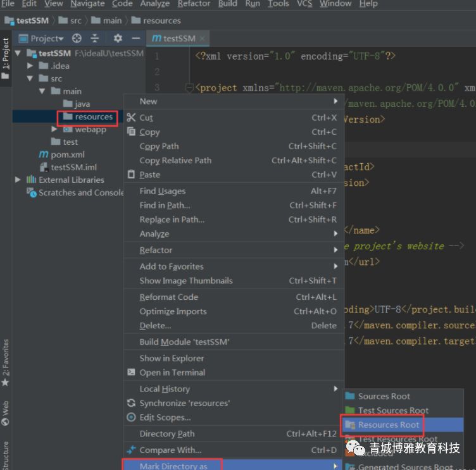This screenshot has width=476, height=470.
Task: Expand the webapp folder arrow
Action: pyautogui.click(x=54, y=129)
